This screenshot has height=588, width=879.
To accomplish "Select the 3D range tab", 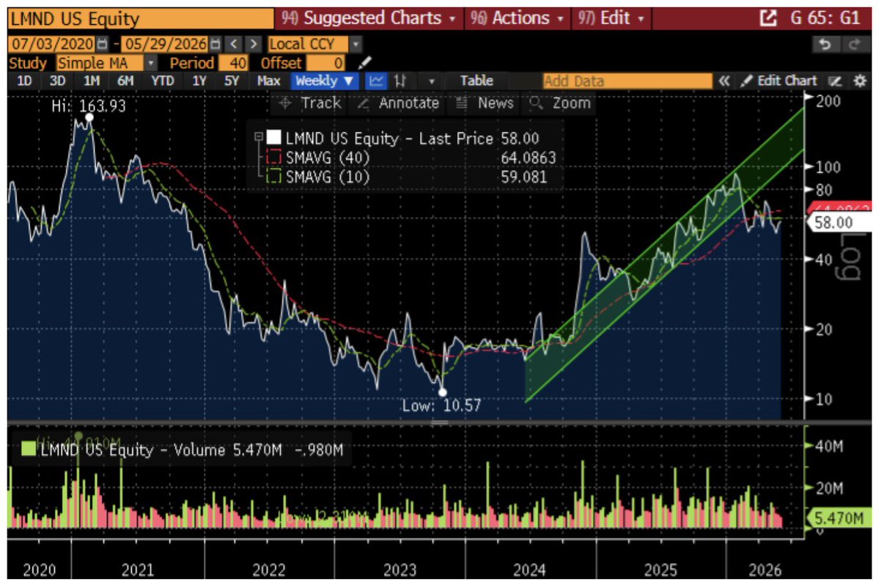I will click(57, 81).
